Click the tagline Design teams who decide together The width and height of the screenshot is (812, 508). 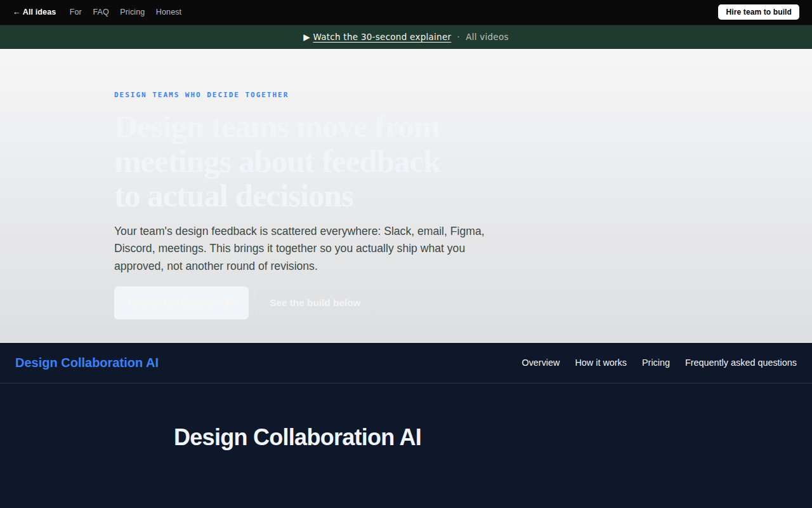tap(201, 95)
